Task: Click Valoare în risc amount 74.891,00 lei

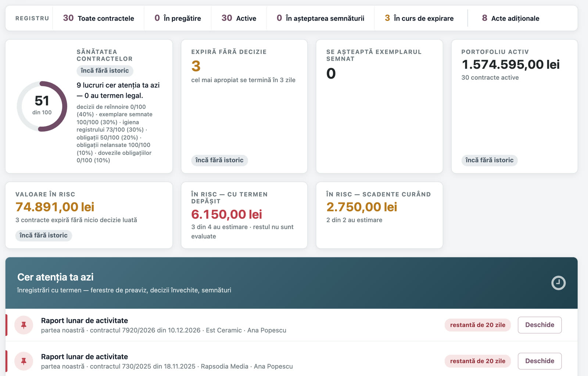Action: tap(55, 207)
